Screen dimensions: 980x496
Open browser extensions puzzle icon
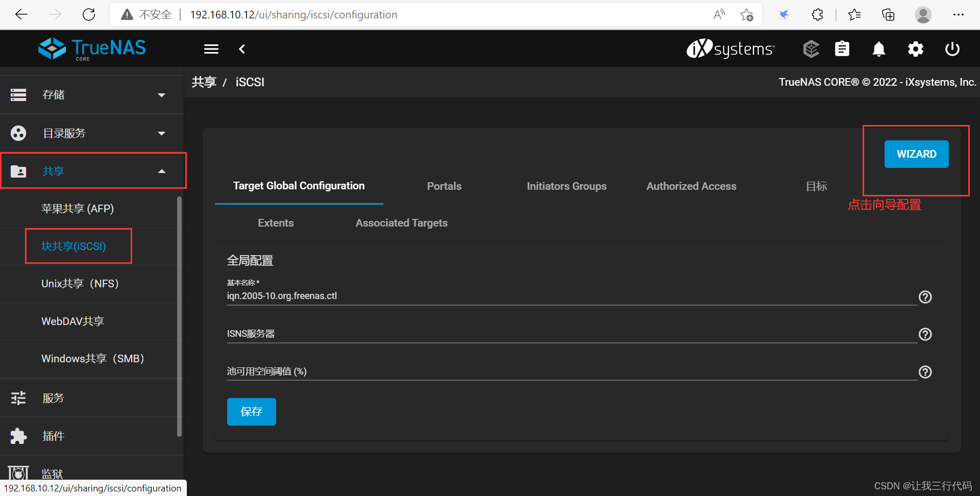[x=818, y=14]
